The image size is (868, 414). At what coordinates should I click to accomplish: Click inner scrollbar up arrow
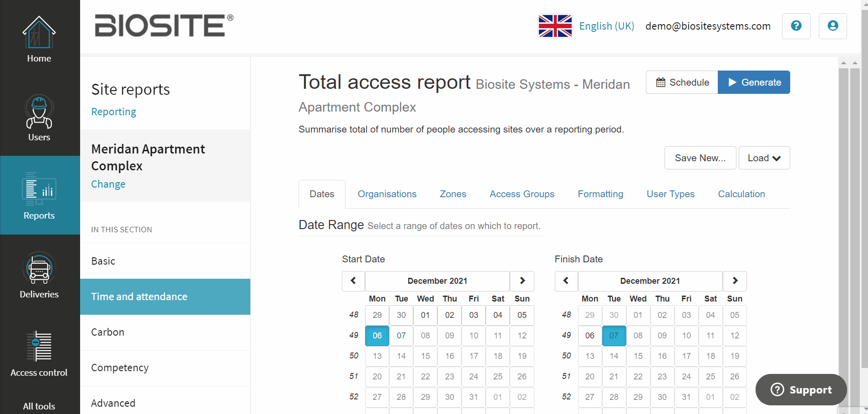point(843,63)
